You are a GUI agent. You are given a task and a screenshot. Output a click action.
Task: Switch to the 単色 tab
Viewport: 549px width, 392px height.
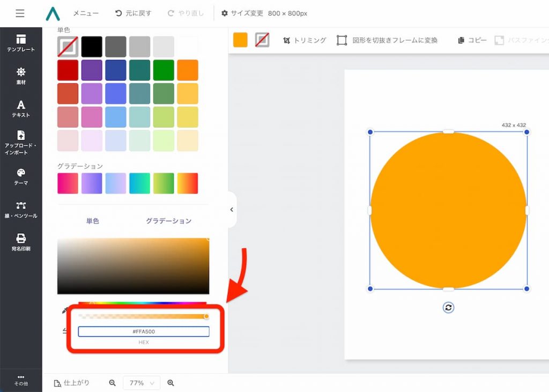93,221
